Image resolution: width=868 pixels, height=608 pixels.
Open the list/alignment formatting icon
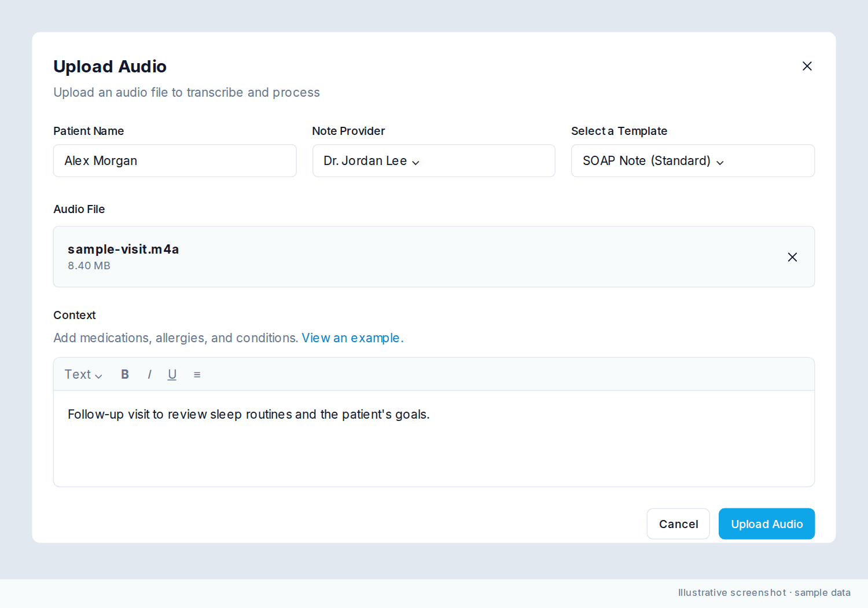[x=197, y=375]
